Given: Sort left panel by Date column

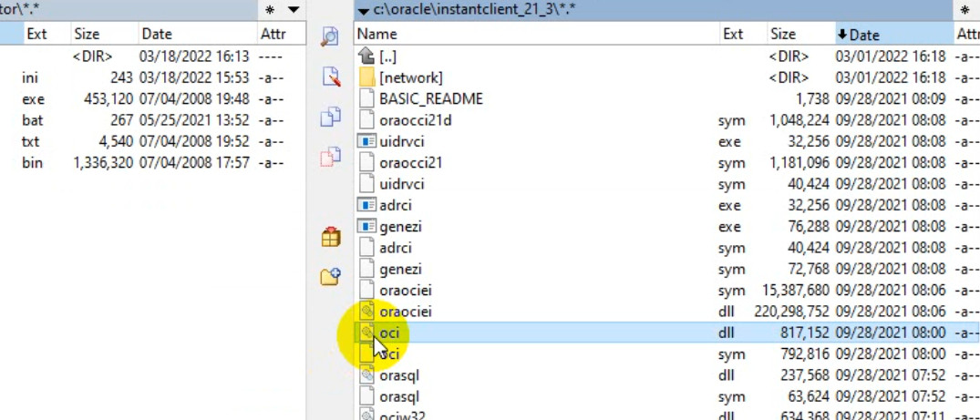Looking at the screenshot, I should [198, 34].
